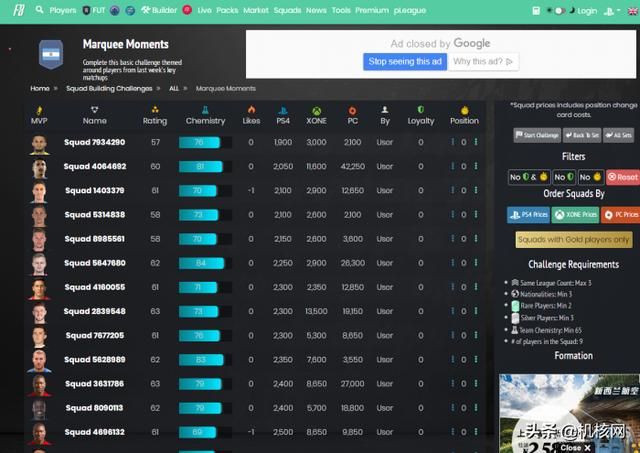
Task: Open right-side dots menu for Squad 2839548
Action: 476,311
